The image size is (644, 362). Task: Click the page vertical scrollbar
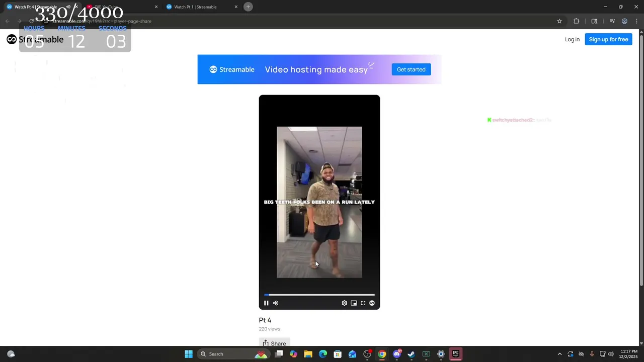pyautogui.click(x=641, y=160)
